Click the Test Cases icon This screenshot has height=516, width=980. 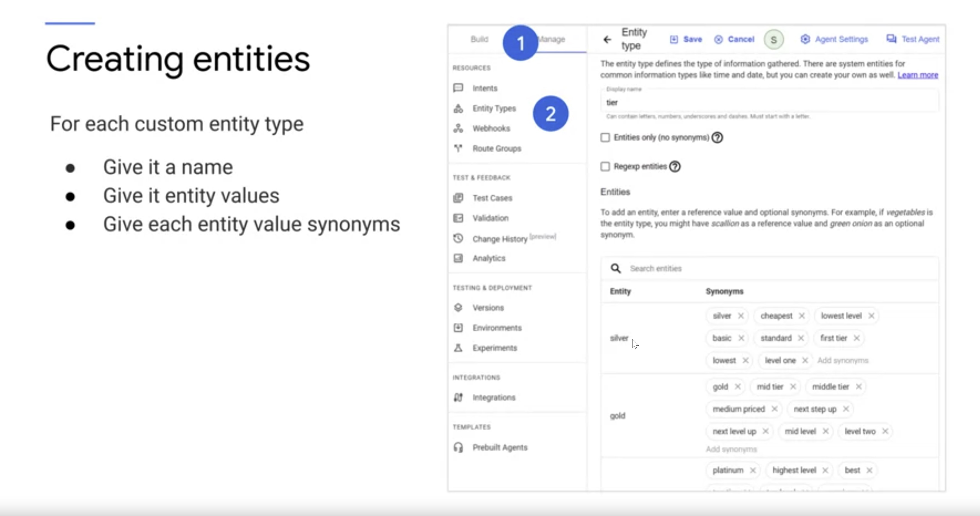(458, 198)
